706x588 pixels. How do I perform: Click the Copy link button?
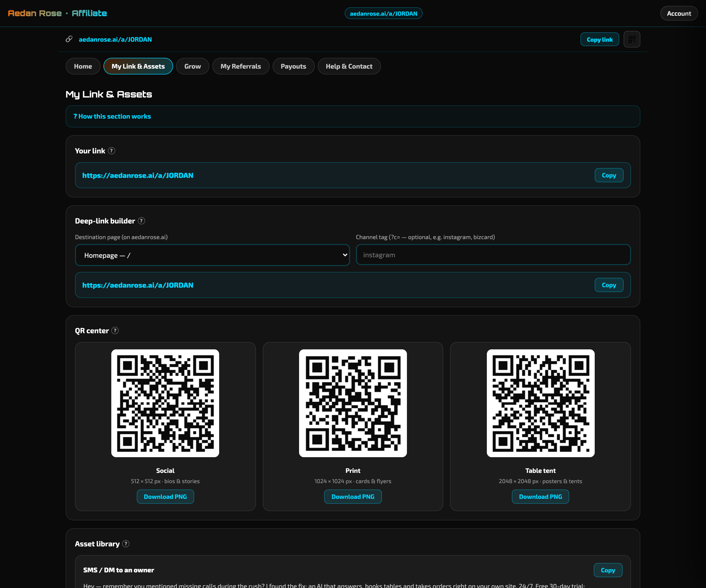pos(599,39)
